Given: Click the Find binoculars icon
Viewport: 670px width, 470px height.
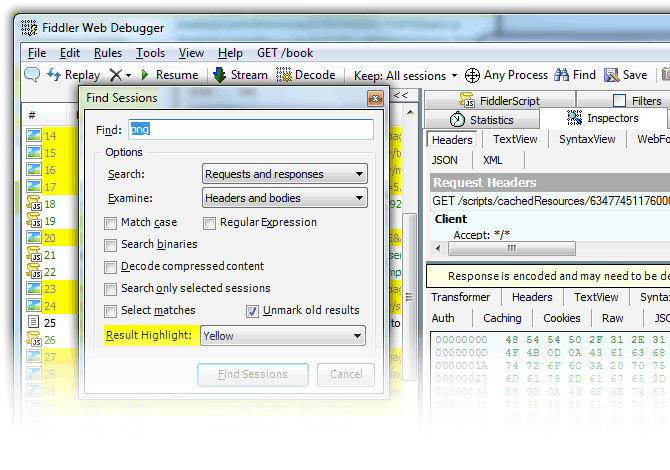Looking at the screenshot, I should pos(562,75).
